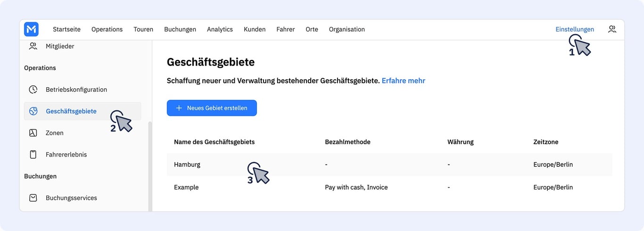
Task: Click the blue M app logo
Action: coord(31,29)
